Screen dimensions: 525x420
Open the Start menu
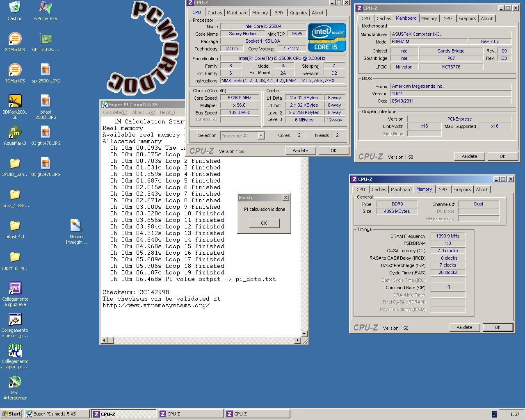(11, 414)
